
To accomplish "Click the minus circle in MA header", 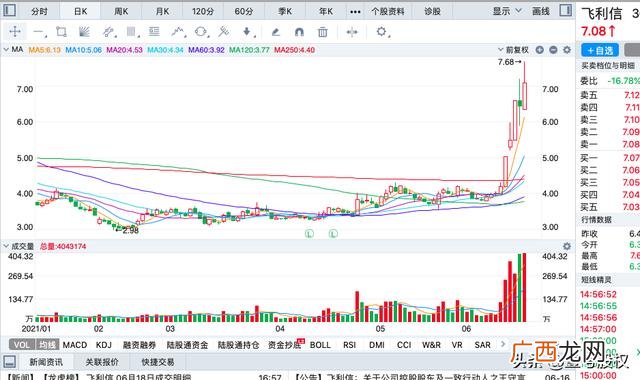I will (553, 50).
